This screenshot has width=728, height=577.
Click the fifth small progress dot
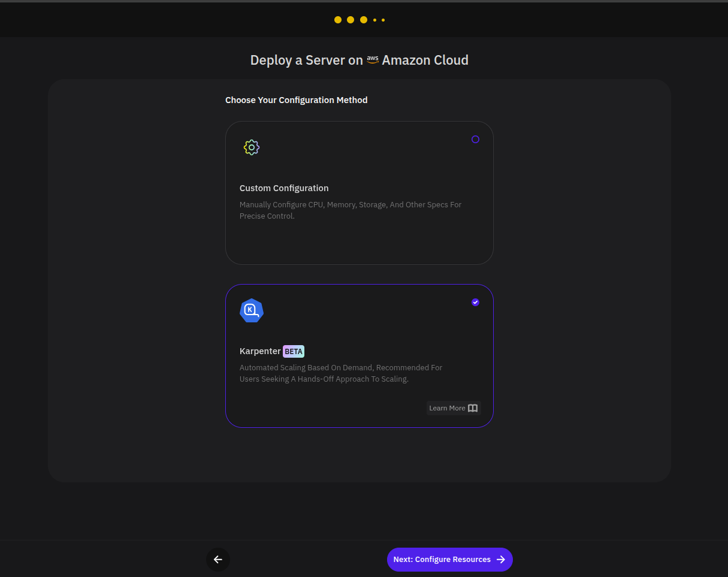click(383, 20)
